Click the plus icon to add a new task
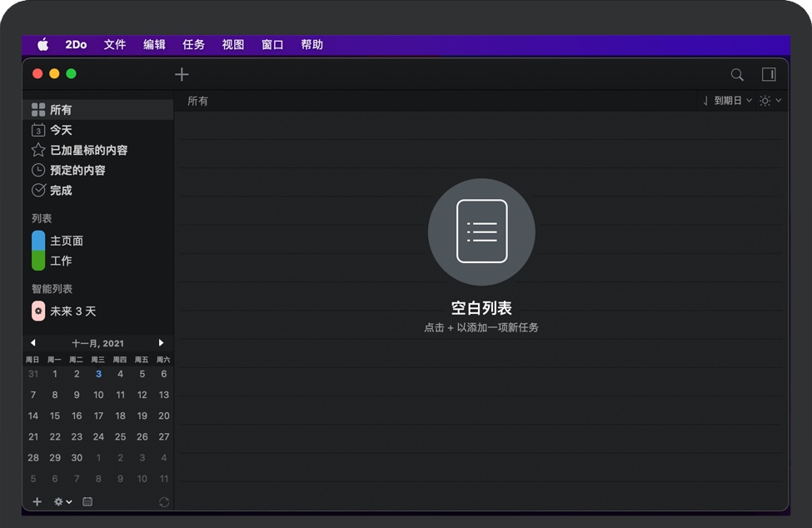 click(x=182, y=74)
